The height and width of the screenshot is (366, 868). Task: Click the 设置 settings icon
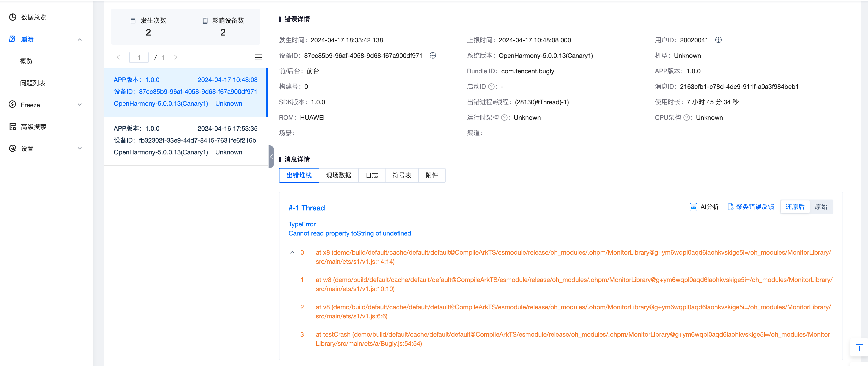coord(13,148)
